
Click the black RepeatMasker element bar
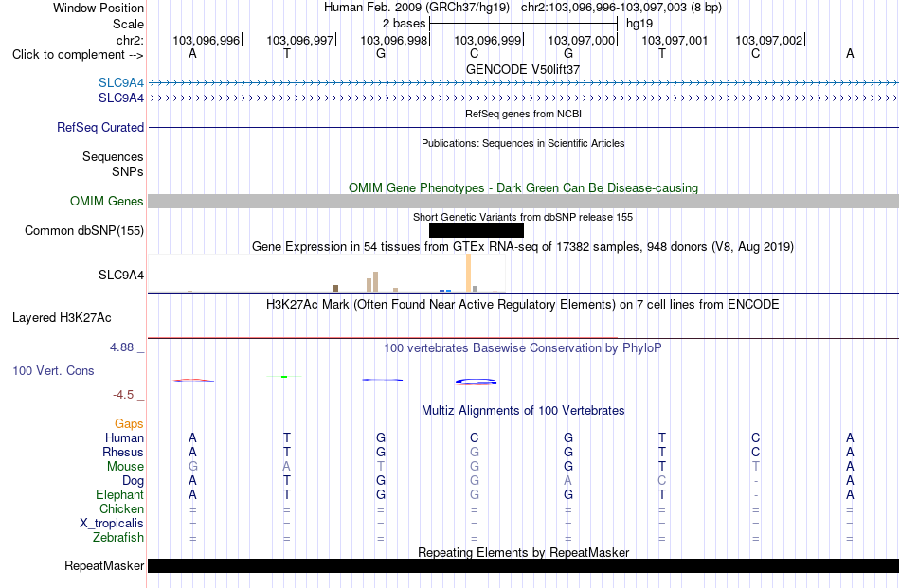point(523,565)
